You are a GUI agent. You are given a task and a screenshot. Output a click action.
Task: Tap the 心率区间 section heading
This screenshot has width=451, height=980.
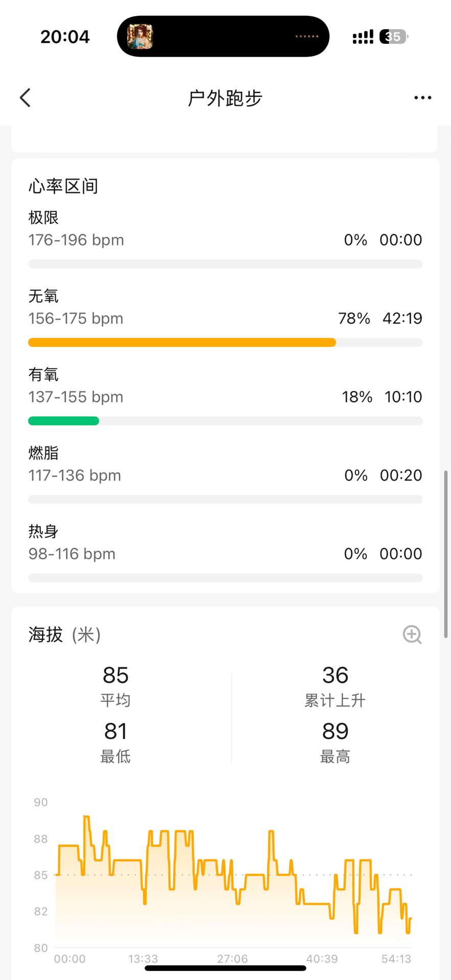[63, 186]
